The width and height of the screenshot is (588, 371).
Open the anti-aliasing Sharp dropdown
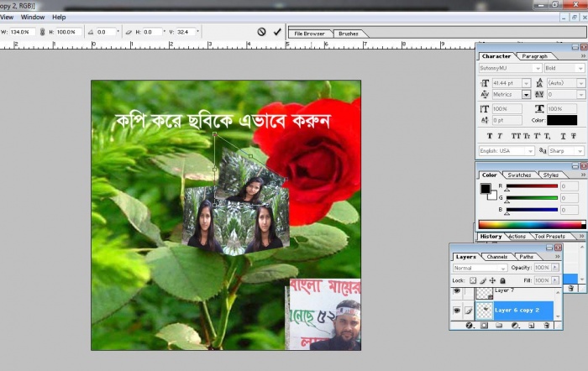580,151
